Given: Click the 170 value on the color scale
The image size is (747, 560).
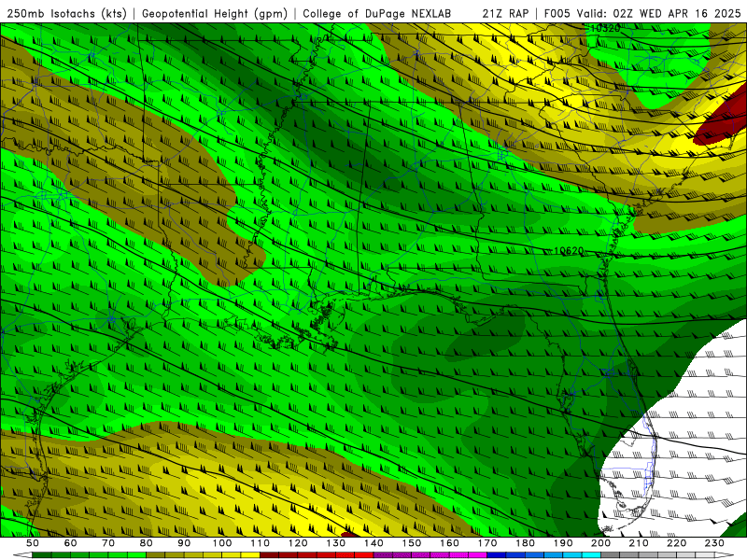Looking at the screenshot, I should 487,543.
